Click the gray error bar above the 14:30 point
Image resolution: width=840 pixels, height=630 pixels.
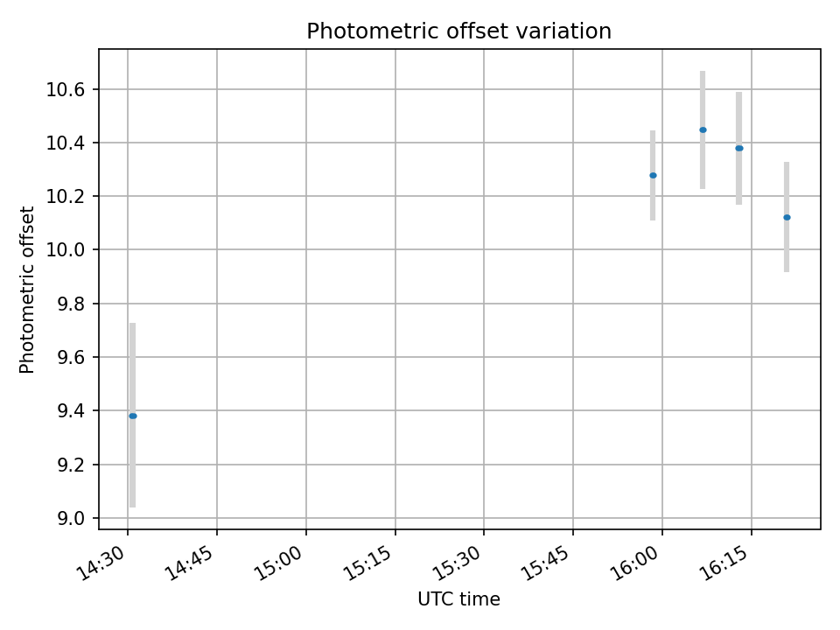(133, 367)
